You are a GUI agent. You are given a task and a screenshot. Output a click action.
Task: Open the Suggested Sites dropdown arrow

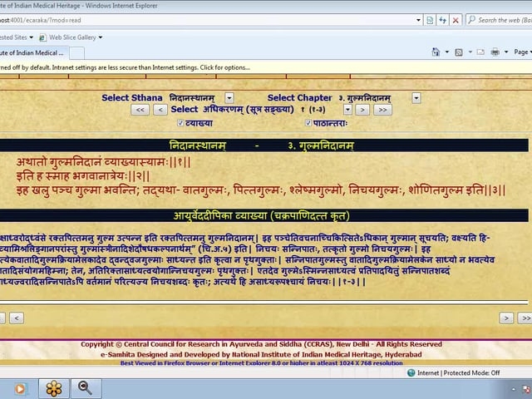32,37
